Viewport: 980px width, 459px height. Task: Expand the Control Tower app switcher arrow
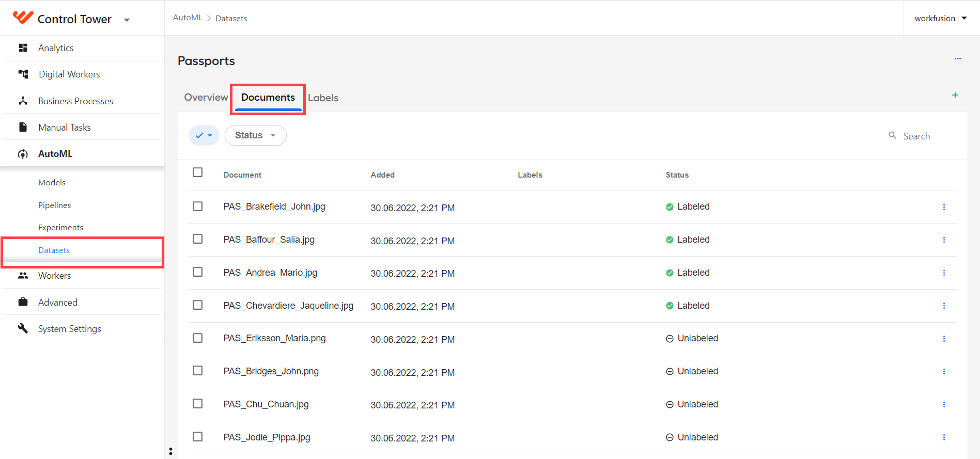[127, 20]
